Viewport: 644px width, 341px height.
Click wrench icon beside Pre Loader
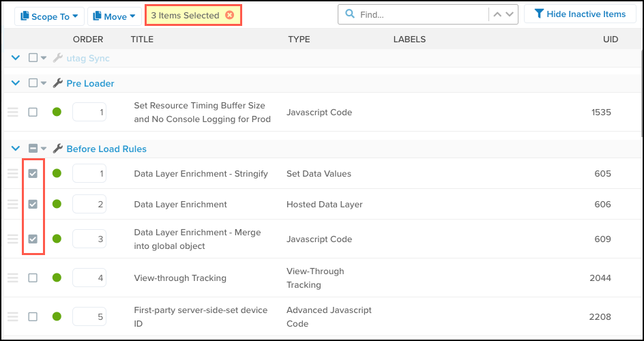pyautogui.click(x=57, y=83)
